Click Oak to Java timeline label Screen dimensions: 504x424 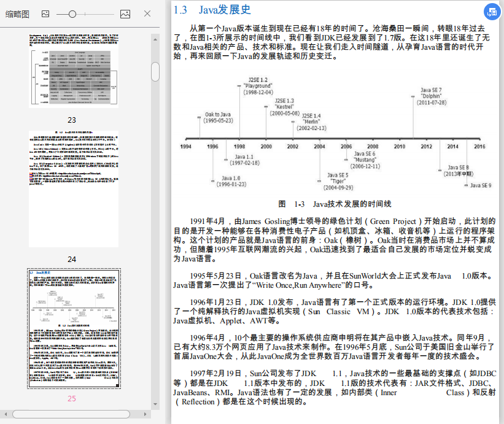(219, 118)
